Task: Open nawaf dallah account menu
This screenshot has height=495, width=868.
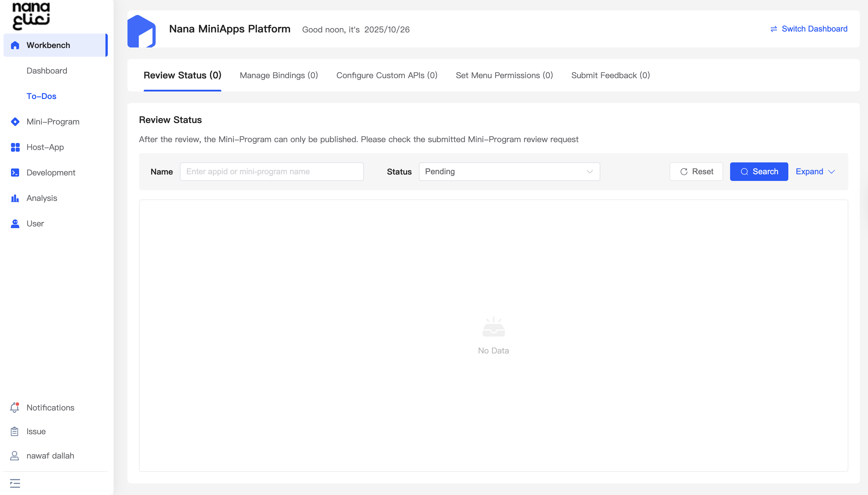Action: [50, 456]
